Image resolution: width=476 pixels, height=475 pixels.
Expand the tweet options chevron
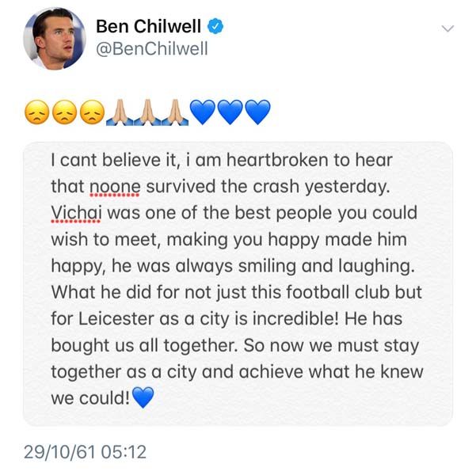tap(447, 28)
